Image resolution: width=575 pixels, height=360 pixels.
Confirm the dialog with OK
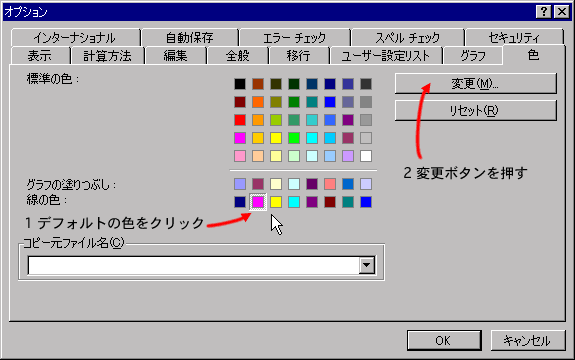(444, 341)
